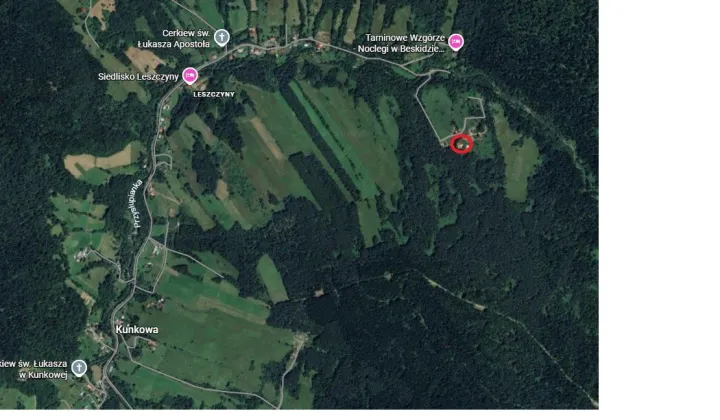The height and width of the screenshot is (420, 720).
Task: Click the Kunkowa church cross marker
Action: tap(79, 368)
